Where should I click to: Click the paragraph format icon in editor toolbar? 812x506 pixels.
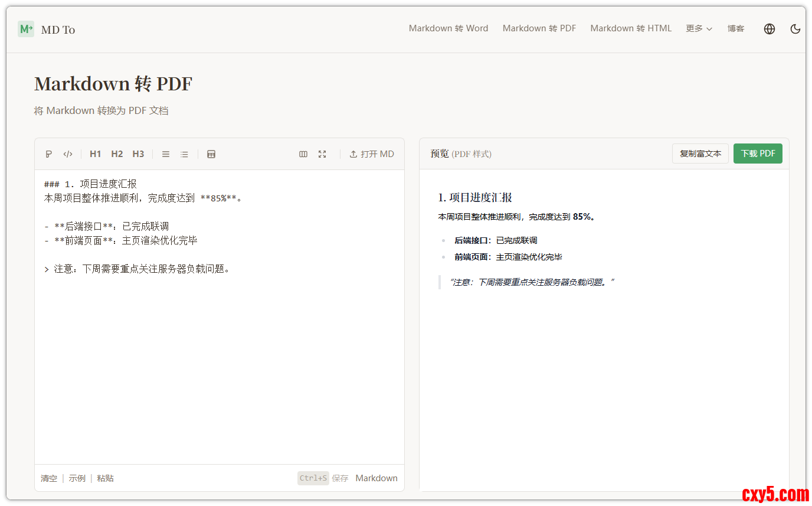point(49,154)
